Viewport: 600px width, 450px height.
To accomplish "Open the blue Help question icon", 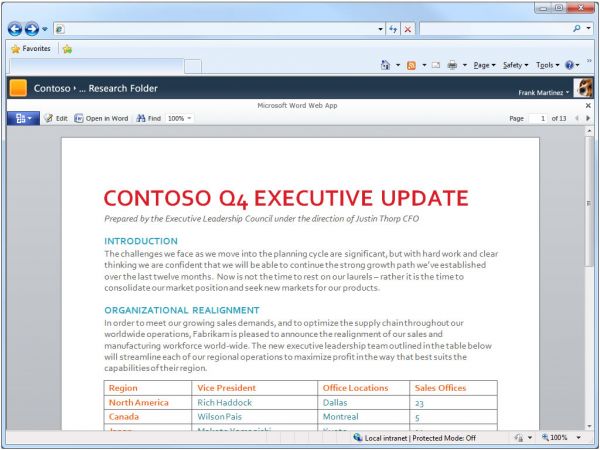I will [x=569, y=65].
